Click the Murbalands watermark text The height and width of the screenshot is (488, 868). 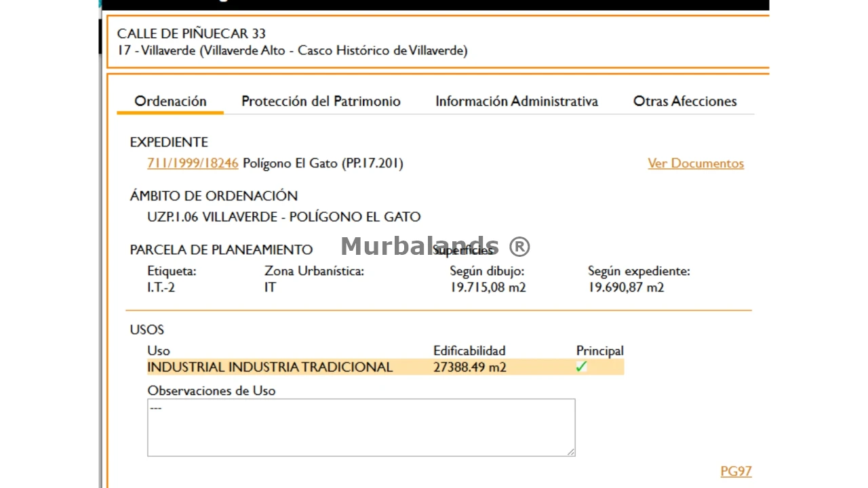coord(435,246)
